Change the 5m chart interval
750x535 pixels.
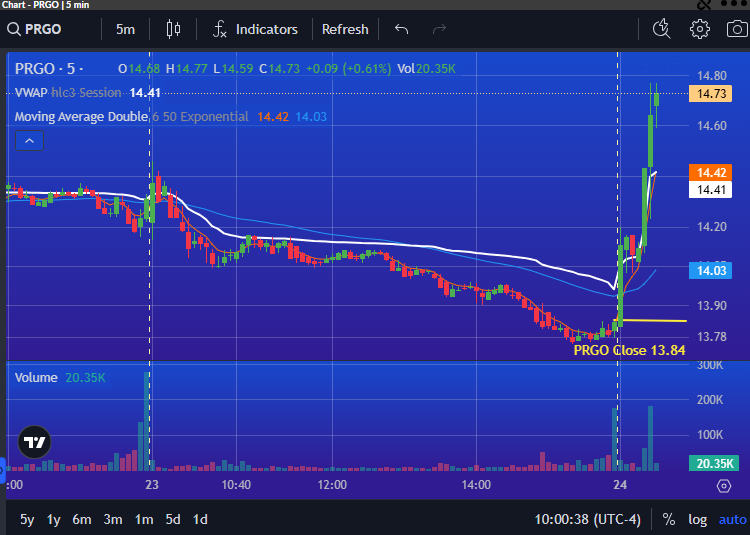[x=125, y=29]
